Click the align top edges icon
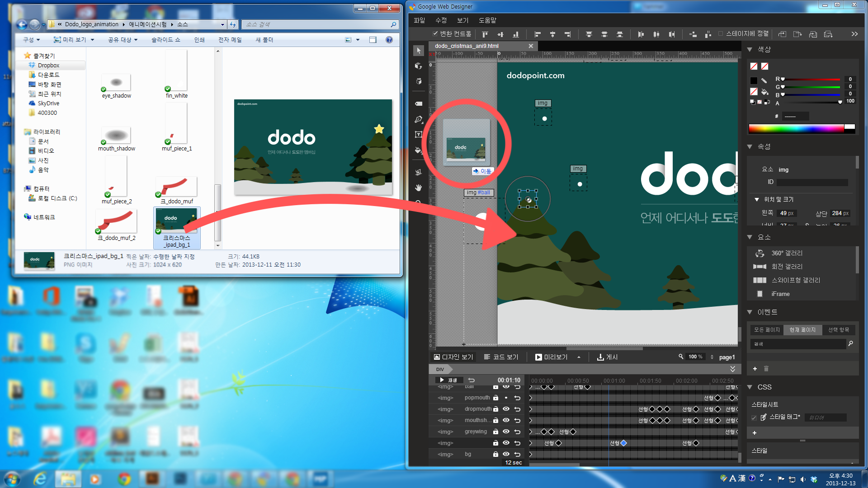Image resolution: width=868 pixels, height=488 pixels. point(485,34)
